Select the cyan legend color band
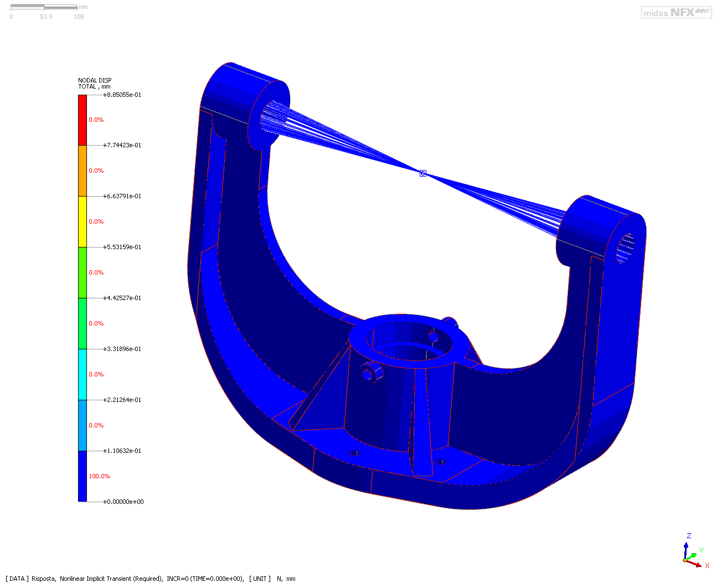The height and width of the screenshot is (588, 722). [82, 375]
